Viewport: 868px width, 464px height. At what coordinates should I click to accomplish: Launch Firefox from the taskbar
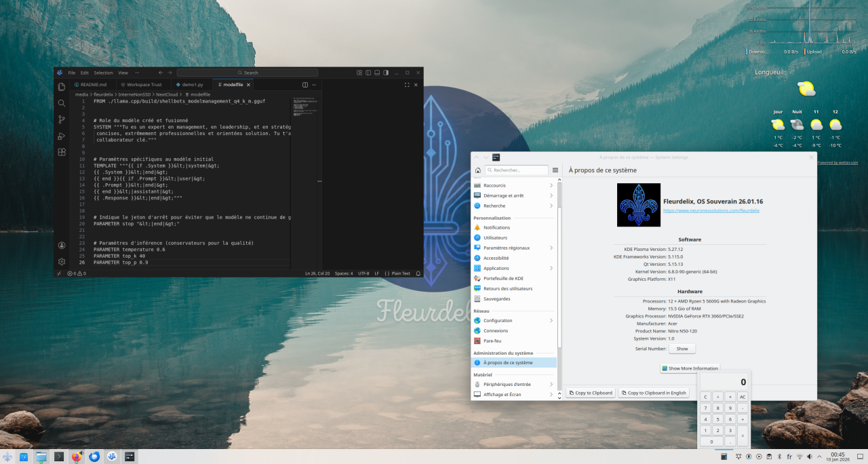coord(77,456)
